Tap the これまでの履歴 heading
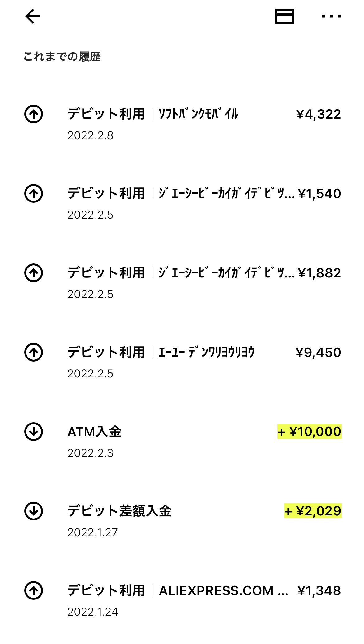The width and height of the screenshot is (364, 644). tap(62, 57)
